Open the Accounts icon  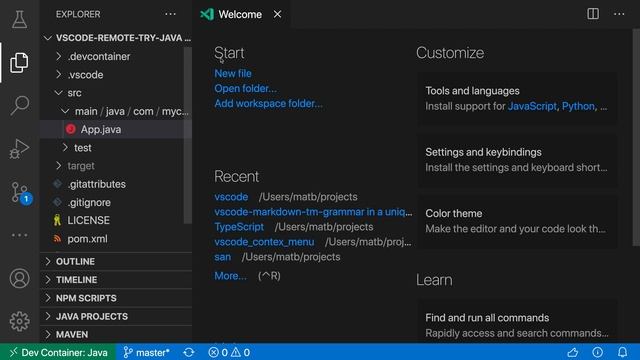click(x=19, y=278)
